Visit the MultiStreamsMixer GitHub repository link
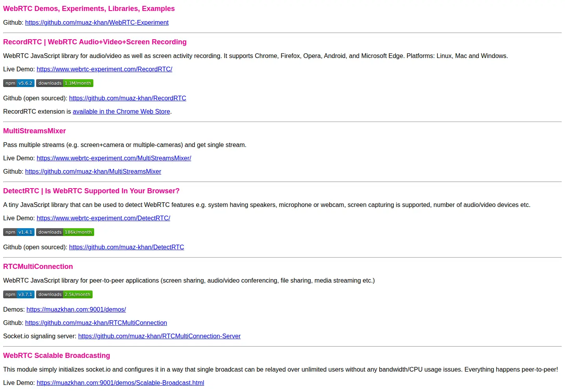 click(93, 172)
